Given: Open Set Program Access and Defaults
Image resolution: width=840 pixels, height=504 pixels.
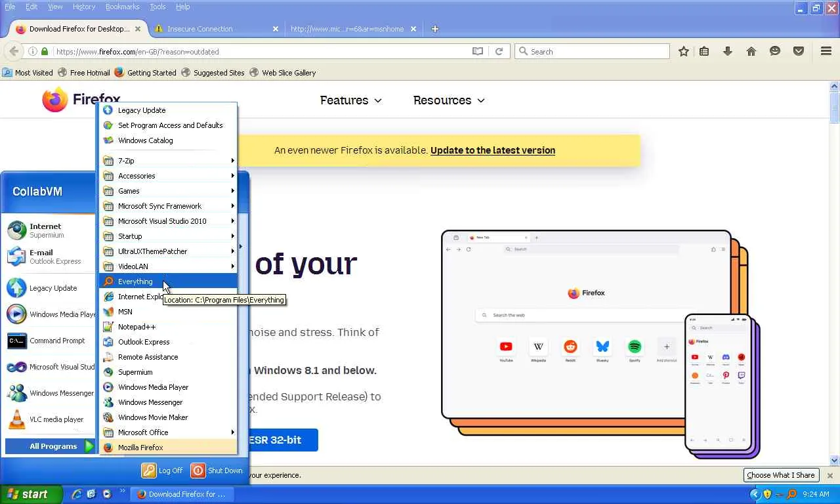Looking at the screenshot, I should click(x=168, y=125).
